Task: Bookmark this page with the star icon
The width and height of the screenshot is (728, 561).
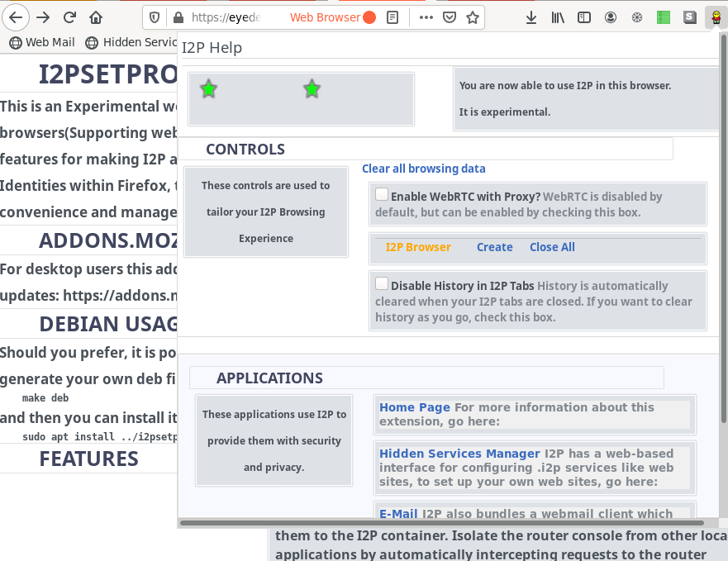Action: [472, 17]
